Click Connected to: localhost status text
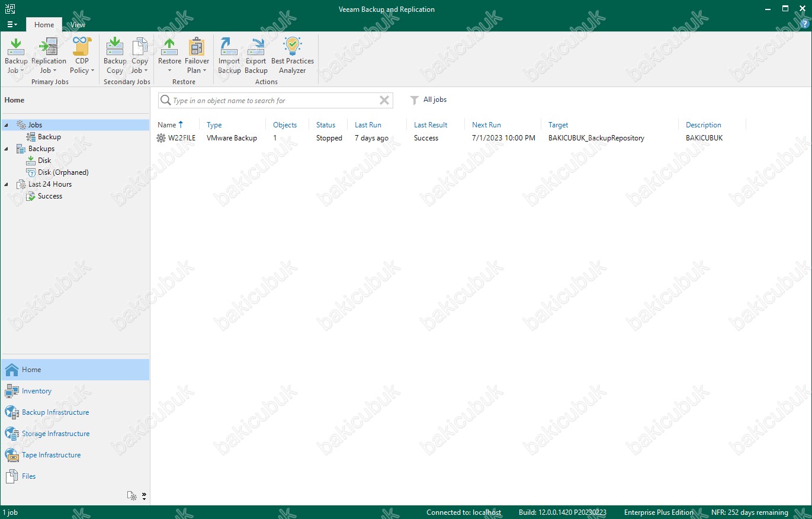The height and width of the screenshot is (519, 812). [464, 512]
